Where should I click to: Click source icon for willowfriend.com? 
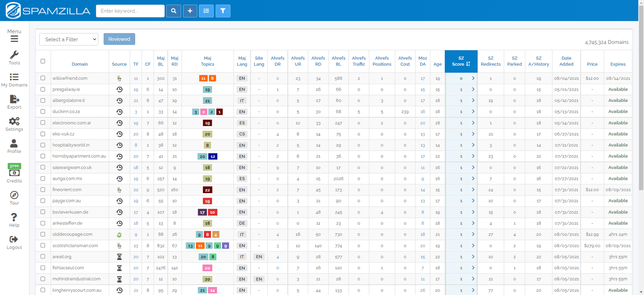(119, 78)
